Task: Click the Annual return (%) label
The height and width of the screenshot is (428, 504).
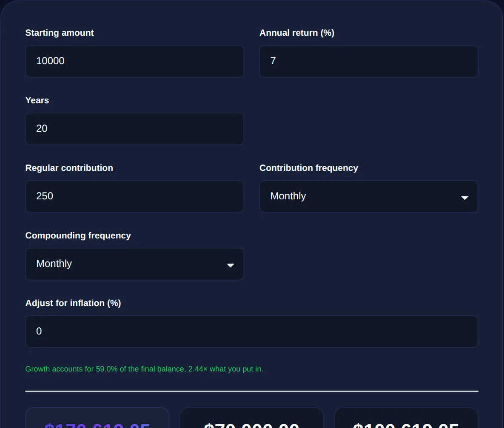Action: (x=297, y=33)
